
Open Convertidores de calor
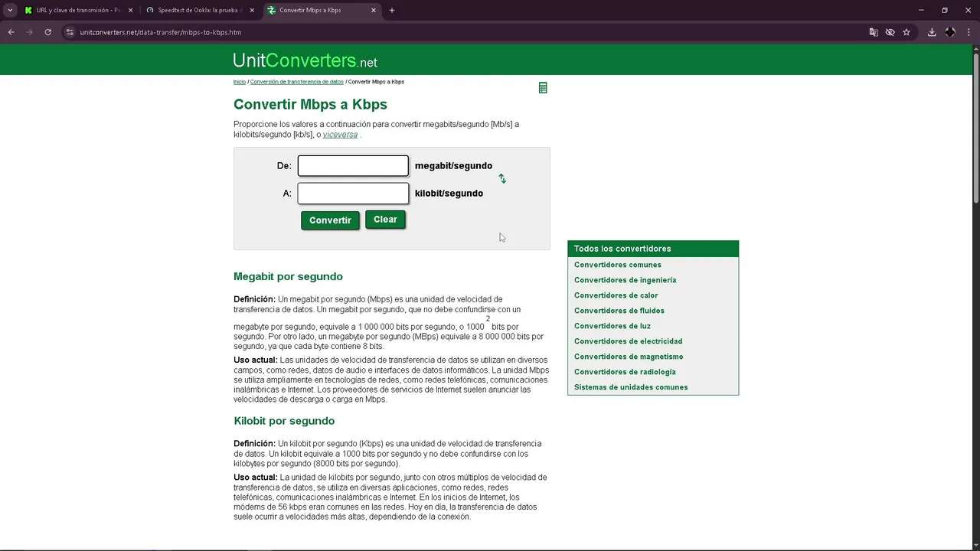coord(616,295)
